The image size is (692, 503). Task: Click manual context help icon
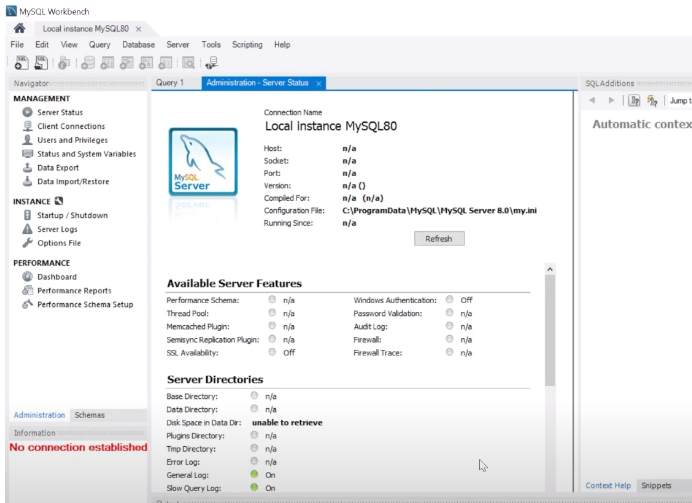click(x=652, y=101)
